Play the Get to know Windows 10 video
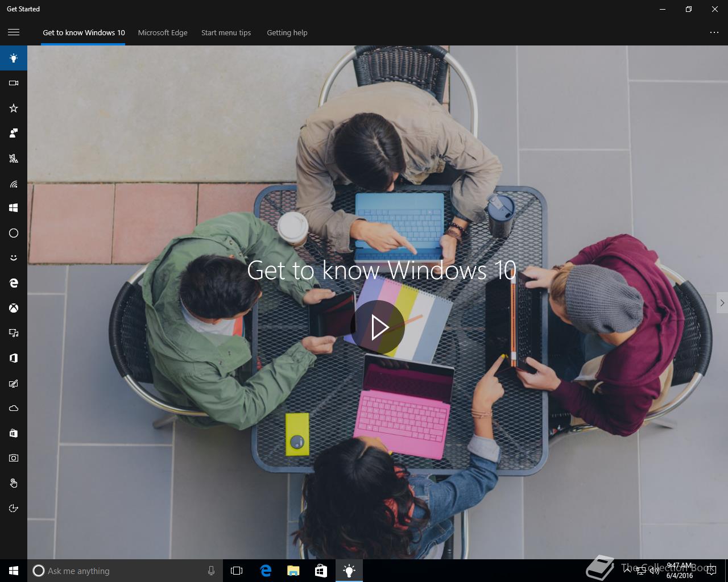Viewport: 728px width, 582px height. point(378,327)
